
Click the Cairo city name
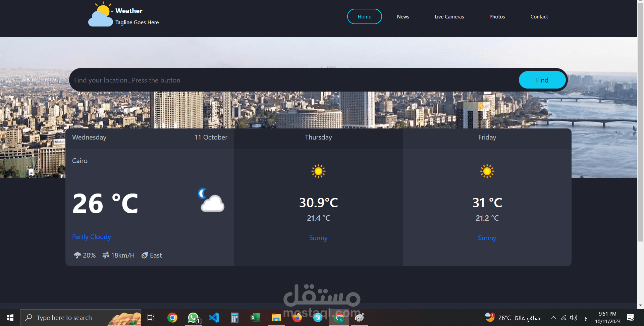(x=80, y=161)
